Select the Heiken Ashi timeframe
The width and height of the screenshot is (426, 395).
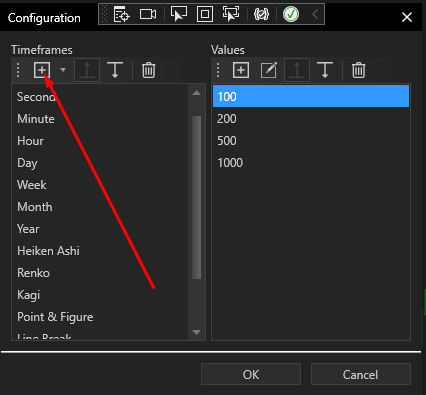point(100,251)
